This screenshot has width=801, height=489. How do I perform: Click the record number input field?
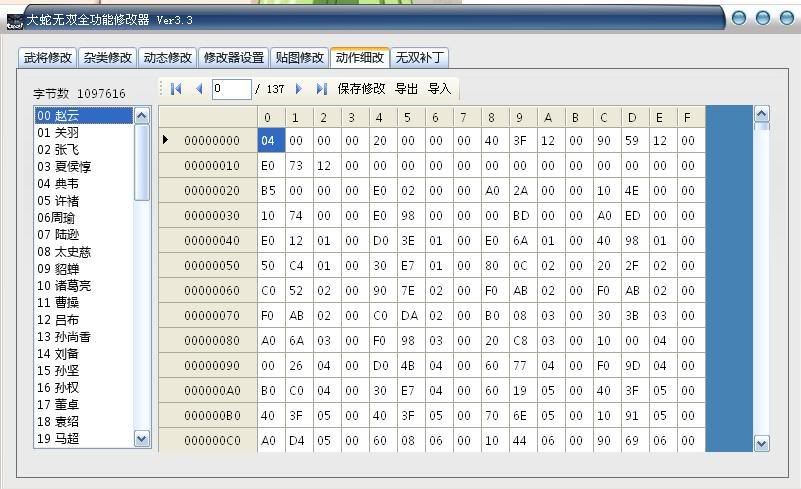tap(231, 89)
